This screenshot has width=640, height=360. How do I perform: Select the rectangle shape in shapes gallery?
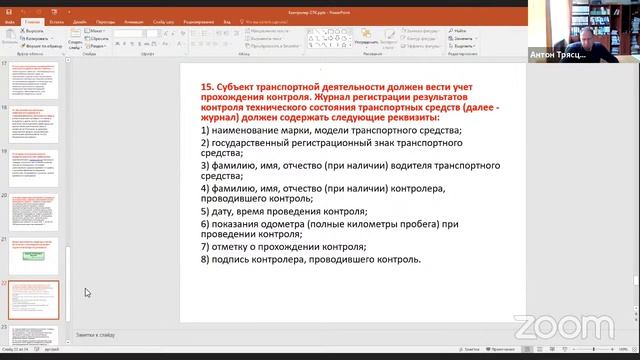tap(330, 31)
